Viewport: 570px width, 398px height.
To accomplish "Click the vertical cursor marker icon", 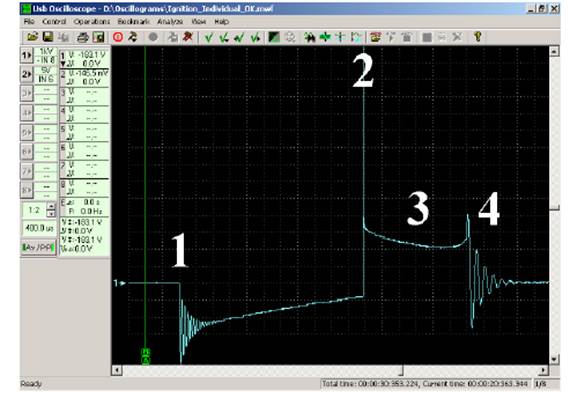I will pos(341,37).
